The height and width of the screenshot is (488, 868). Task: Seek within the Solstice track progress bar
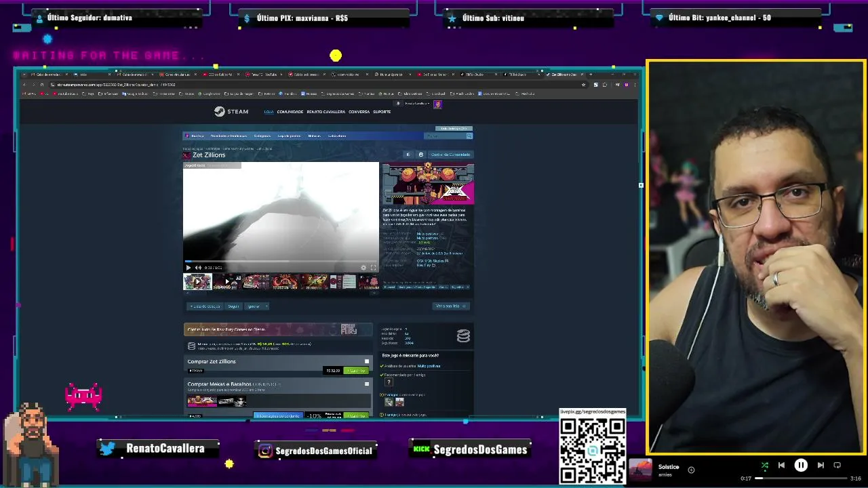coord(801,479)
